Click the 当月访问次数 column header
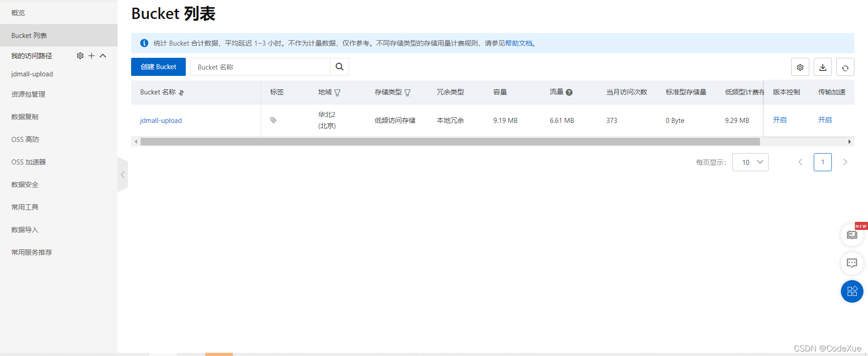Viewport: 868px width, 356px height. click(x=627, y=92)
